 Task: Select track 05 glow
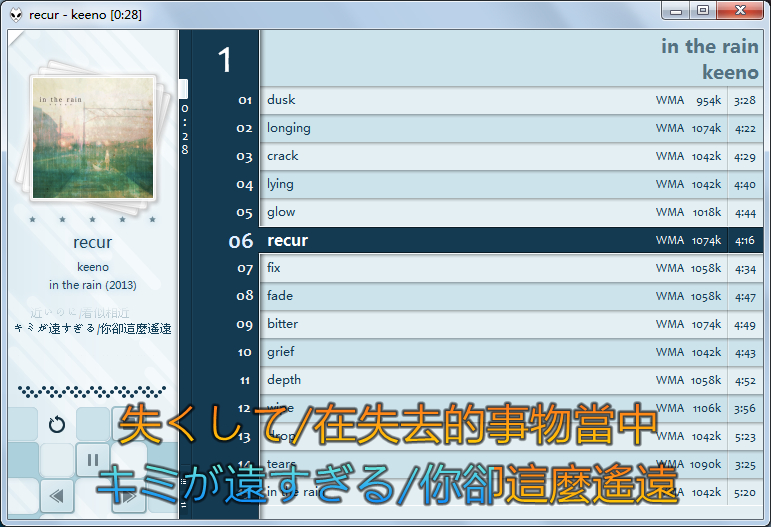(x=511, y=212)
